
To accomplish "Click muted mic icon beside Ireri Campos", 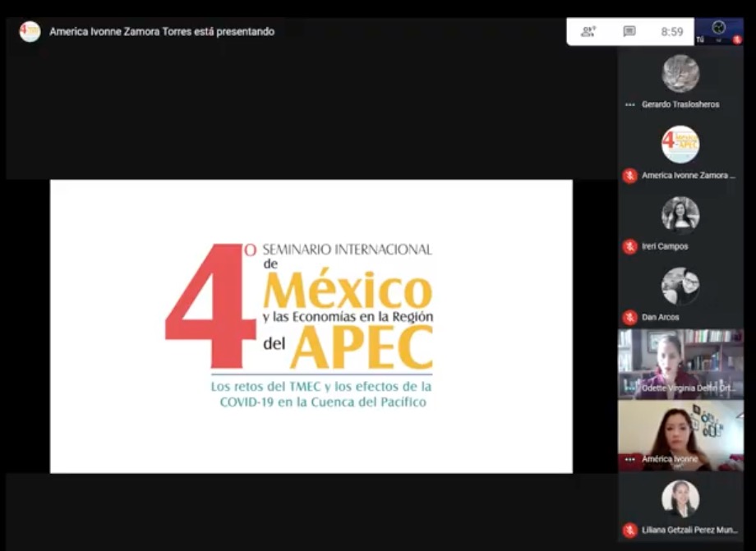I will tap(629, 246).
